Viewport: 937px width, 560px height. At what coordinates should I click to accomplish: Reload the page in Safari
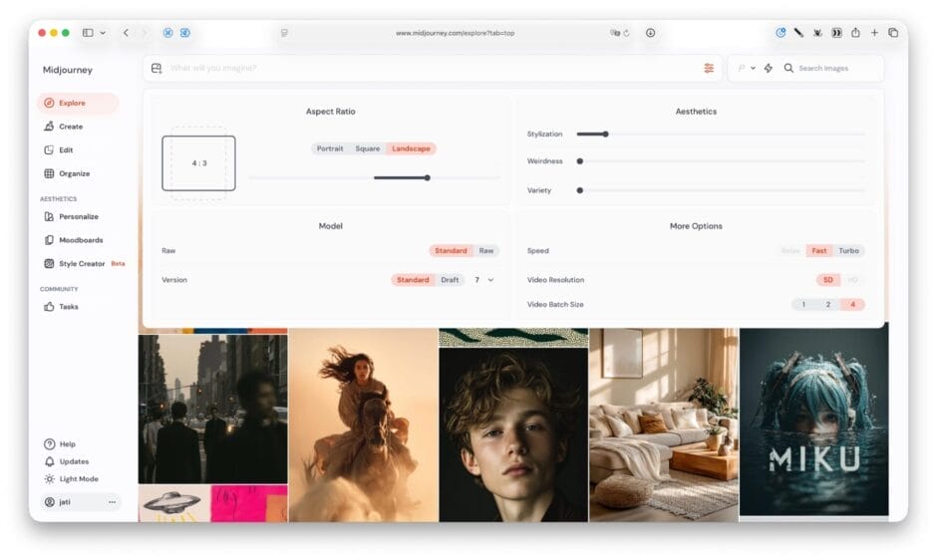(x=626, y=33)
